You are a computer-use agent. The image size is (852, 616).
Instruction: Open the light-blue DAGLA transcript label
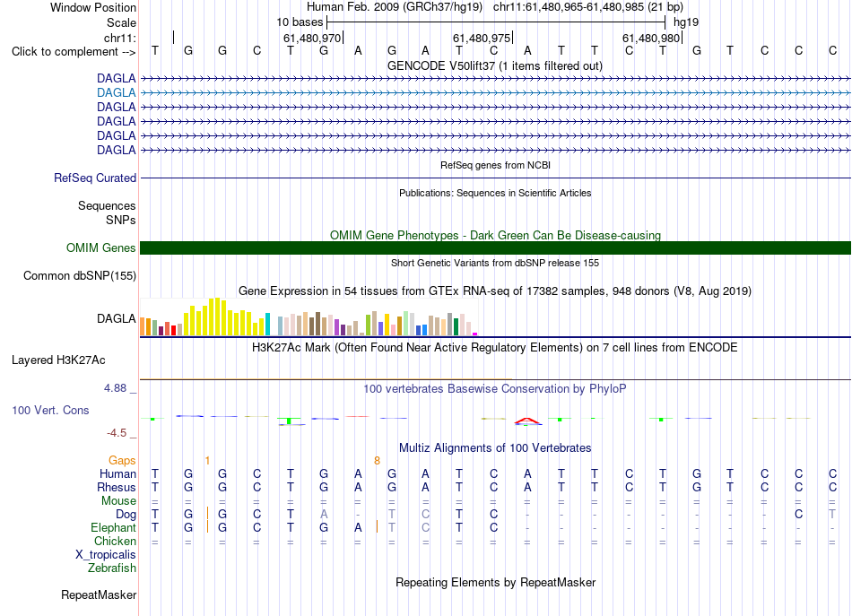[x=117, y=93]
